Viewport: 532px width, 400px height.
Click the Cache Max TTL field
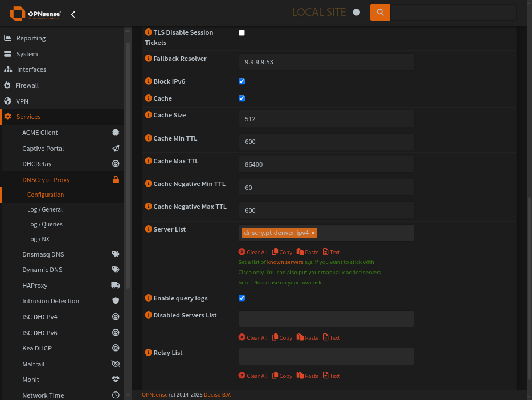point(326,164)
